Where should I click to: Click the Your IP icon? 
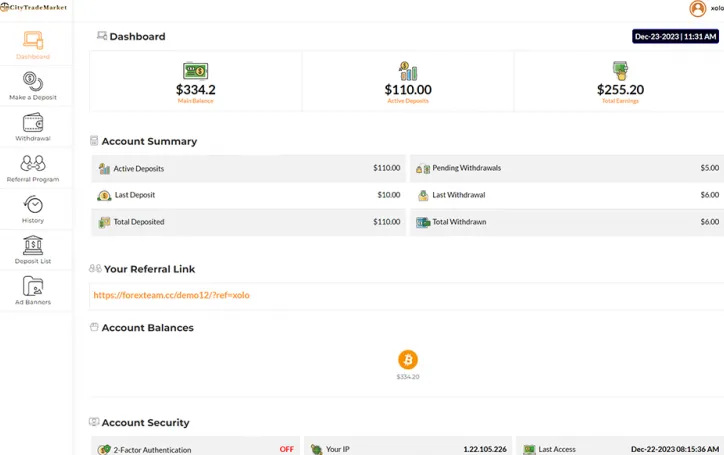pyautogui.click(x=317, y=449)
